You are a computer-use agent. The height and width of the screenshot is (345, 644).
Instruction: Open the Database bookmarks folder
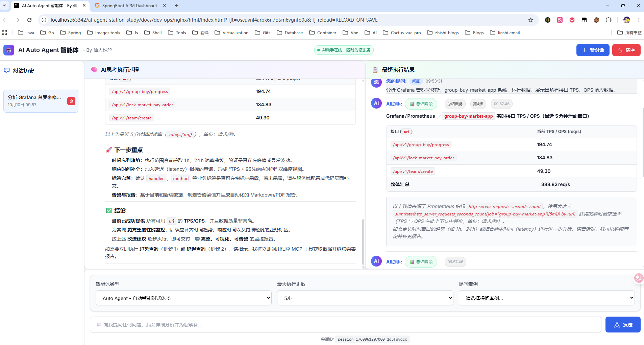point(290,32)
